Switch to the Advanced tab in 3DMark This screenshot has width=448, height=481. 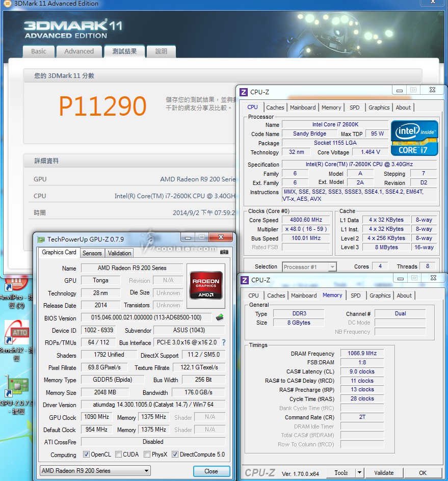coord(79,51)
